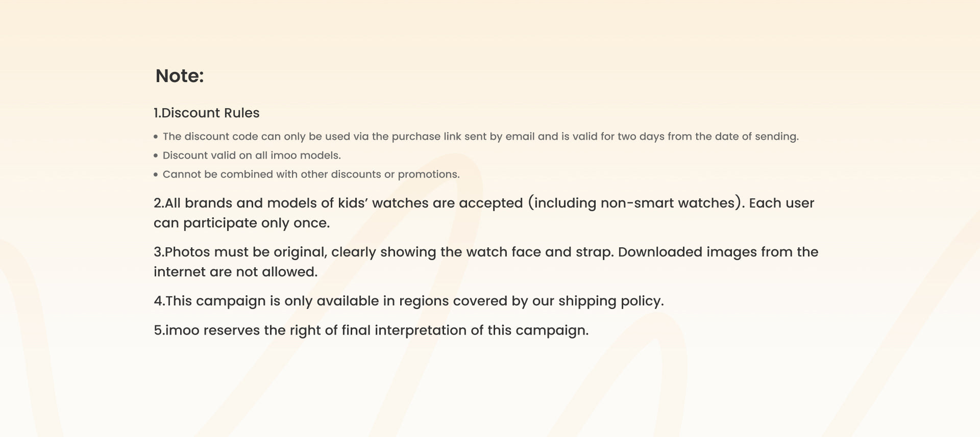The width and height of the screenshot is (980, 437).
Task: Click the words "shipping policy" in rule 4
Action: click(610, 301)
